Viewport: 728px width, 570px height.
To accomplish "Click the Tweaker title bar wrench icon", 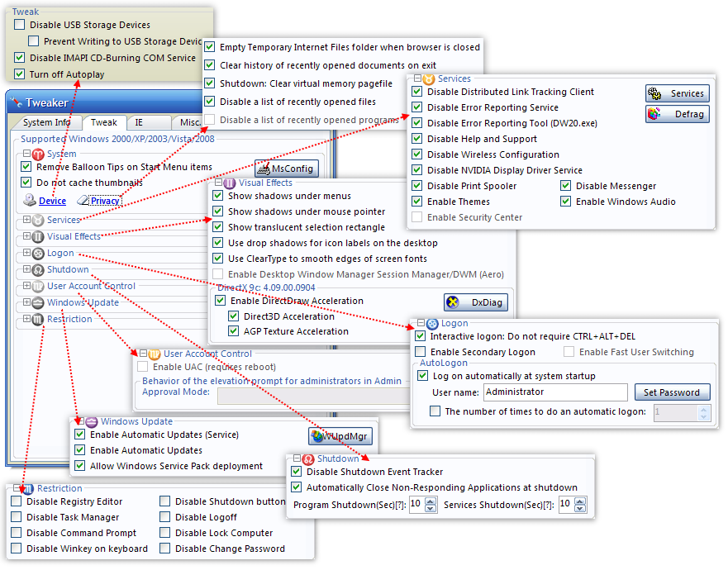I will coord(17,102).
